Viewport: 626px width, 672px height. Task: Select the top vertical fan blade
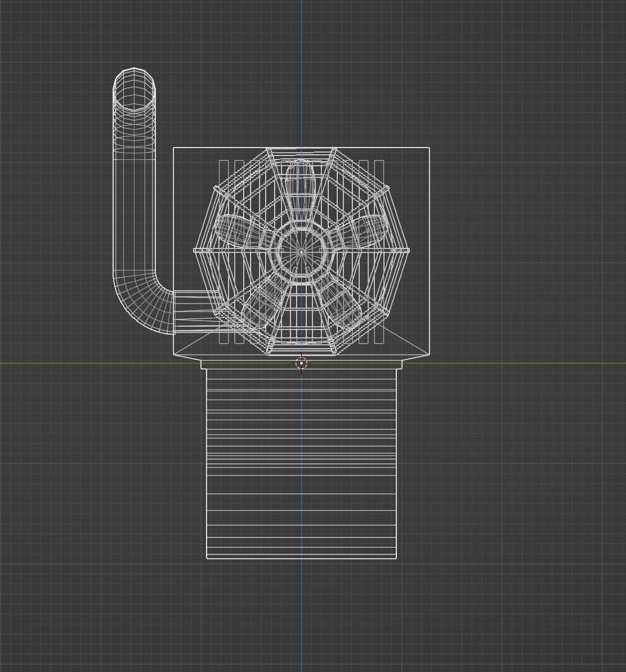pos(301,191)
